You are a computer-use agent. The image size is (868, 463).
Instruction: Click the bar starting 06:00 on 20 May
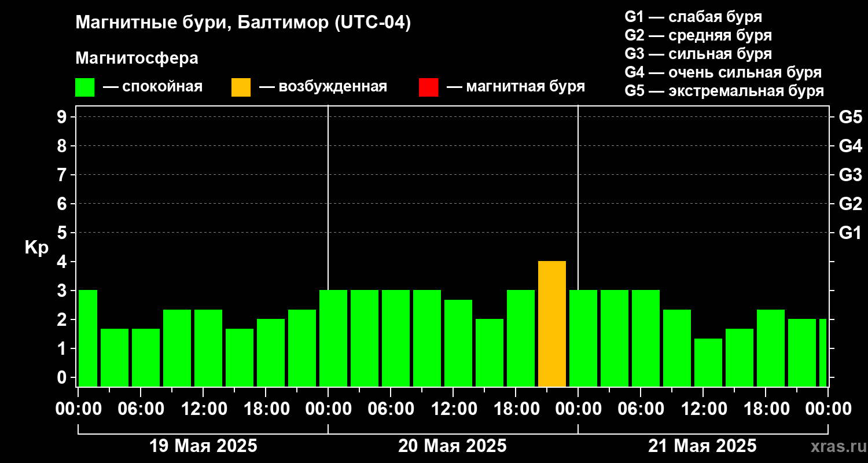click(x=396, y=338)
